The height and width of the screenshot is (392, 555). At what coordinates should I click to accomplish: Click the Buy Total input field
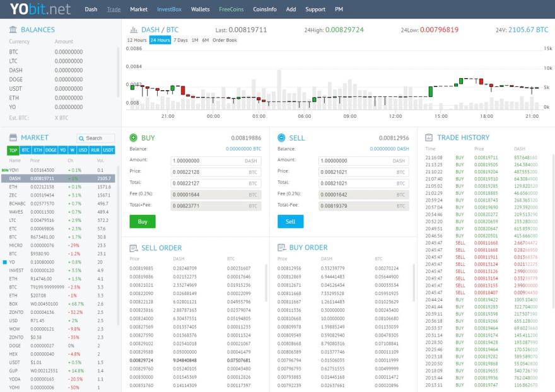click(x=216, y=183)
